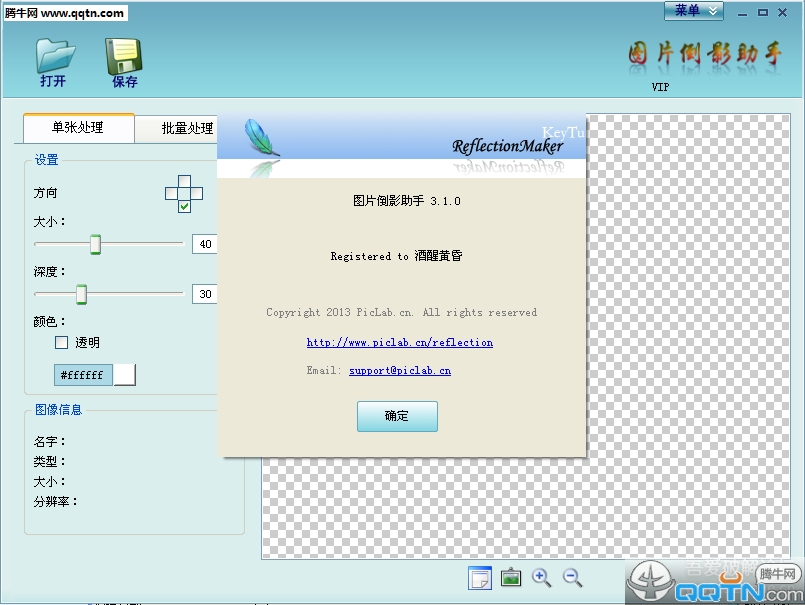Zoom in with the plus magnifier icon
Screen dimensions: 805x605
542,578
